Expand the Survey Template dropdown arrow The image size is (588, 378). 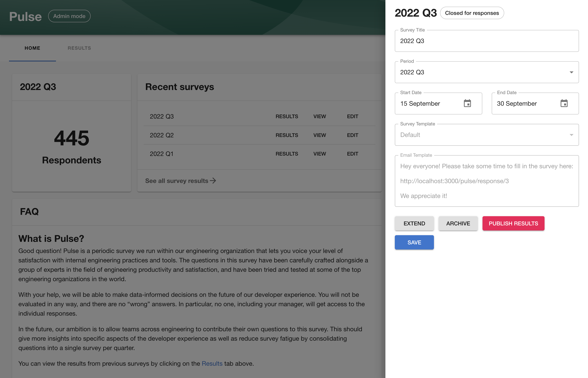tap(571, 135)
